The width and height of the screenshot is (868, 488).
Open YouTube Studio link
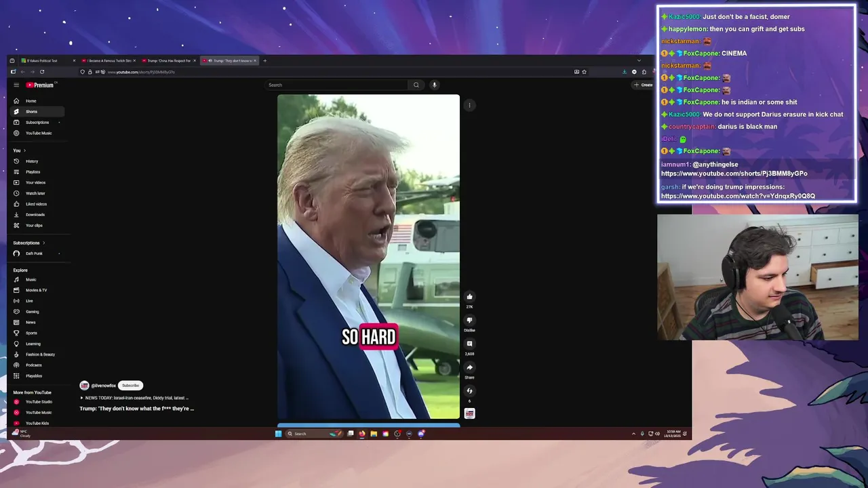tap(37, 402)
